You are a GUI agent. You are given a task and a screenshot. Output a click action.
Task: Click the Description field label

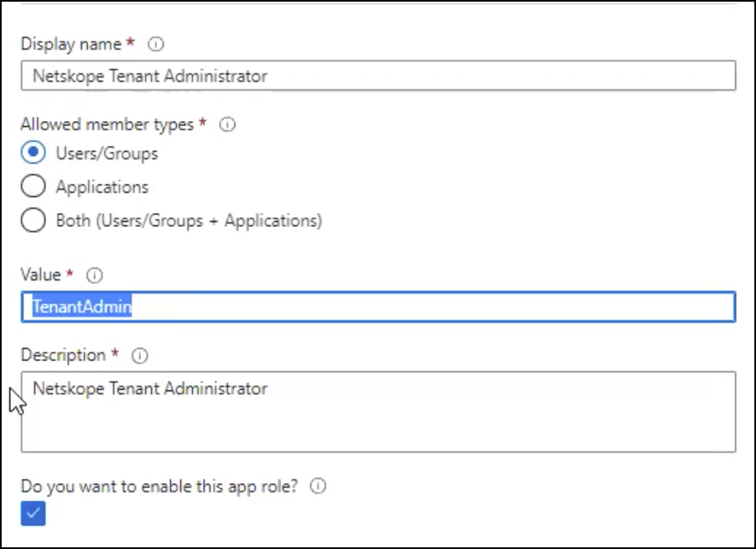point(63,355)
